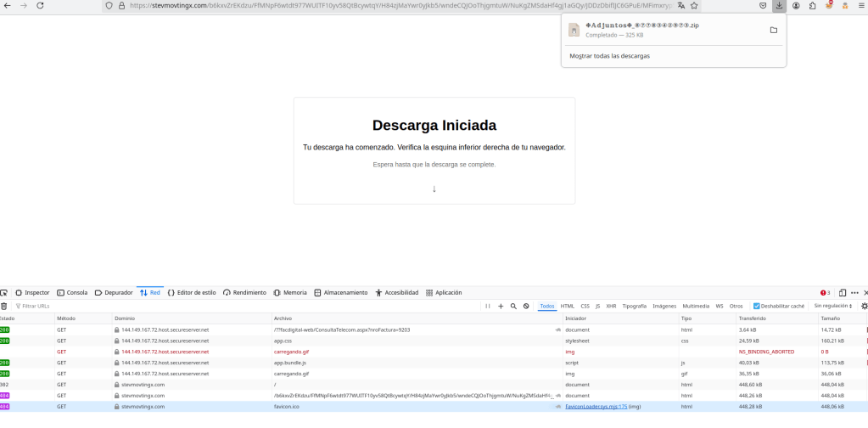Open the downloads toolbar button
Screen dimensions: 868x428
779,5
